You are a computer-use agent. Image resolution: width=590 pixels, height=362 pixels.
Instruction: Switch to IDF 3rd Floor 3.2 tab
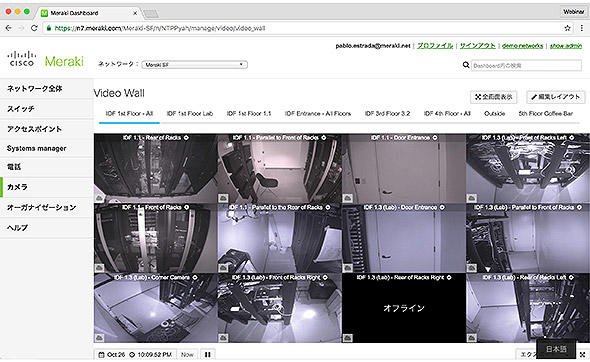click(387, 114)
